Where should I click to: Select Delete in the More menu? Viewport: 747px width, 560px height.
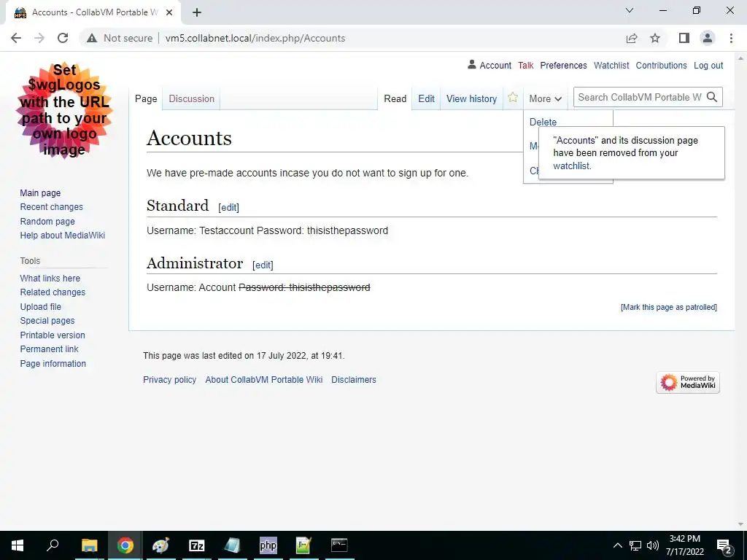coord(543,122)
